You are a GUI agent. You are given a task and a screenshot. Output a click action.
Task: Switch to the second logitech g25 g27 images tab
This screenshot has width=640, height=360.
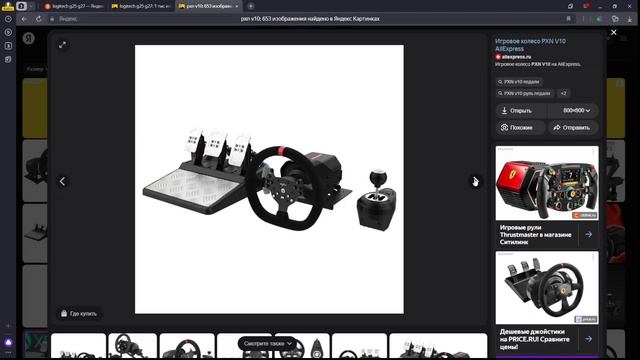point(141,6)
